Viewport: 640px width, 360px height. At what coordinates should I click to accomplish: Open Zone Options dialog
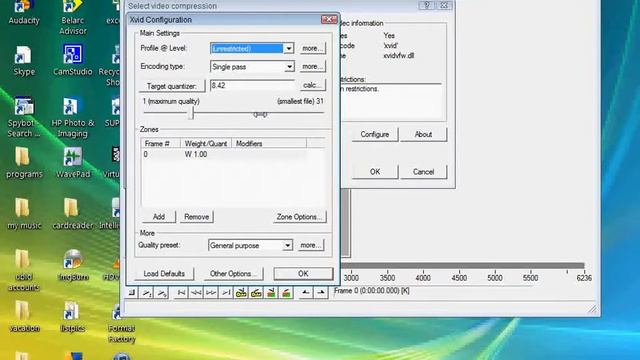click(300, 217)
